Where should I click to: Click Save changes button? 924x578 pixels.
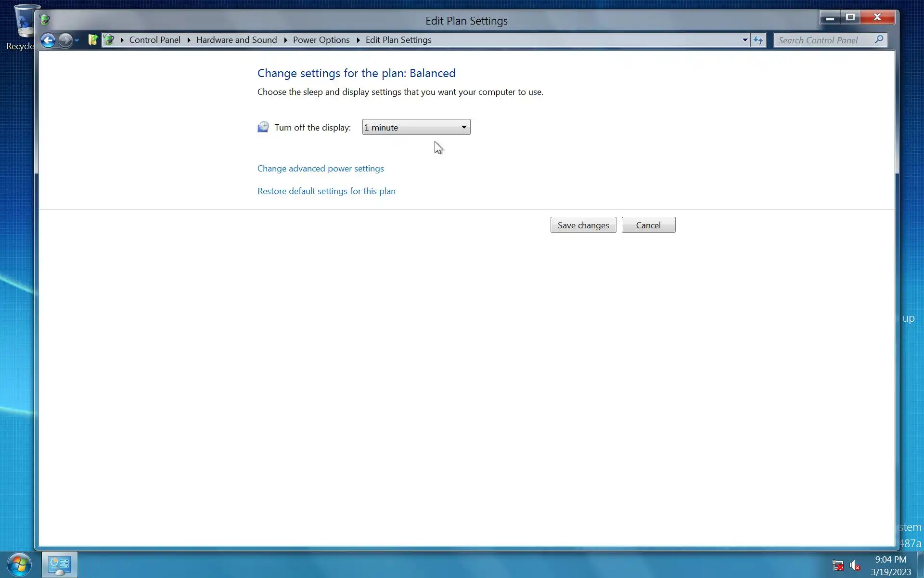[583, 225]
